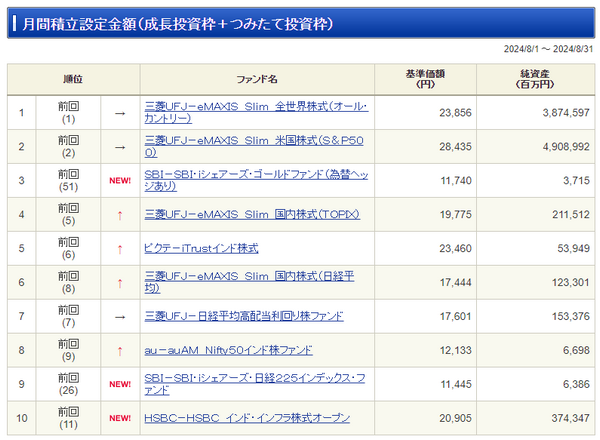Click previous rank 前回(6) cell
The width and height of the screenshot is (600, 440).
coord(68,248)
